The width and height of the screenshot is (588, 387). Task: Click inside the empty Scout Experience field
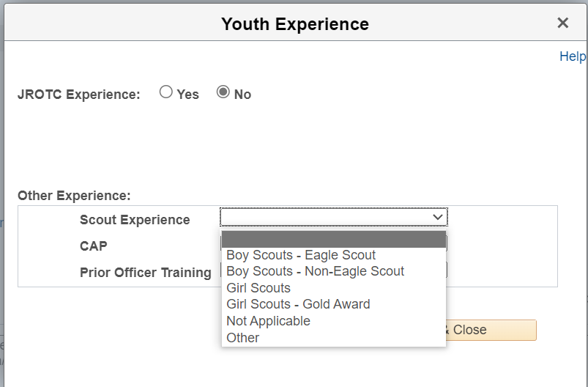(322, 217)
